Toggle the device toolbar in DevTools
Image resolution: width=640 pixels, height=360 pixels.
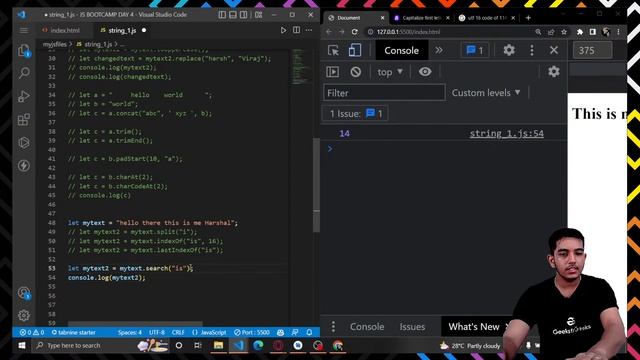tap(355, 50)
